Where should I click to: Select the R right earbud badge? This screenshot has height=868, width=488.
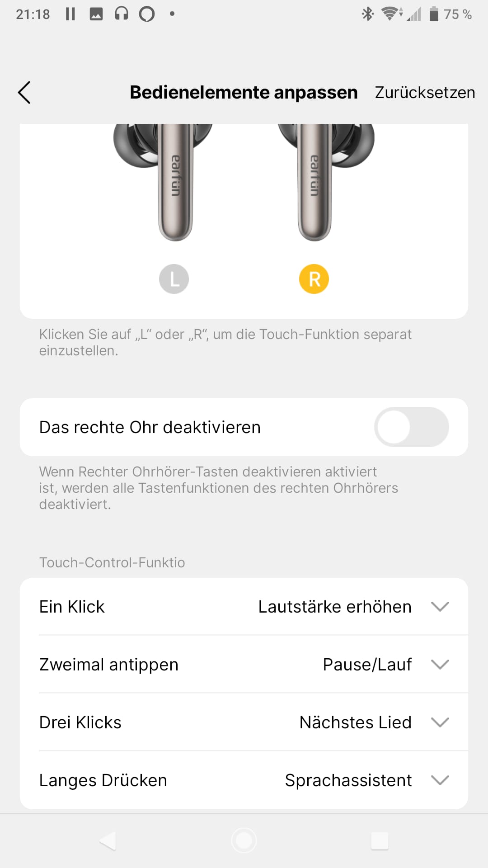[314, 279]
